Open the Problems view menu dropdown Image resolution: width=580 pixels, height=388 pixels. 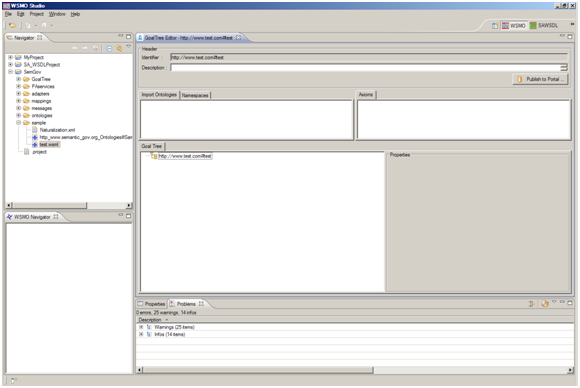pyautogui.click(x=554, y=302)
